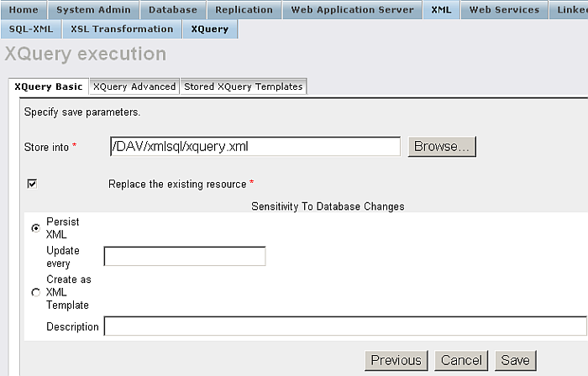Go back with the Previous button
The image size is (588, 376).
pos(396,360)
